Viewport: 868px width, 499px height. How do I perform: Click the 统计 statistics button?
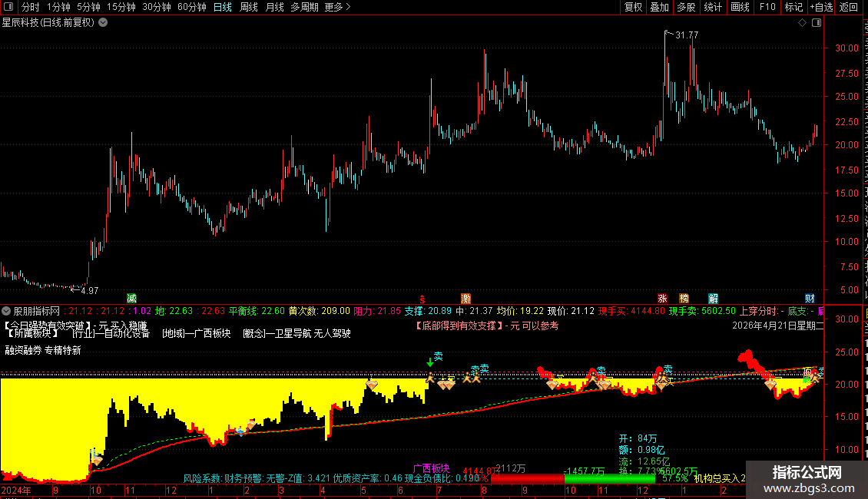[713, 7]
